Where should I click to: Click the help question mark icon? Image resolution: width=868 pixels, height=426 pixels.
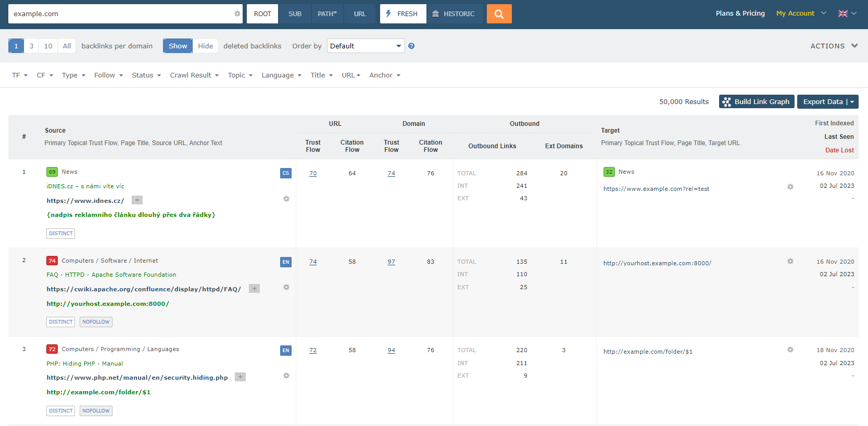pyautogui.click(x=411, y=46)
